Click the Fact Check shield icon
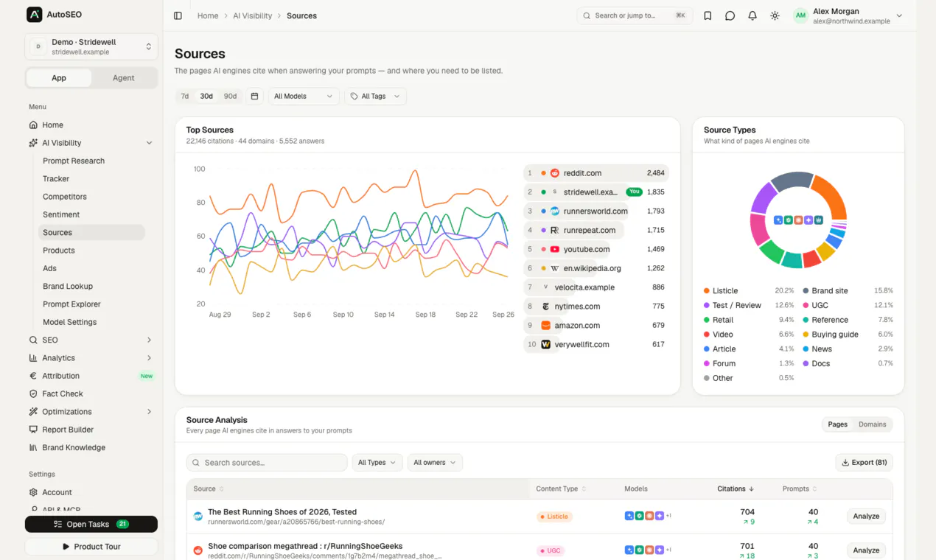936x560 pixels. pyautogui.click(x=33, y=394)
